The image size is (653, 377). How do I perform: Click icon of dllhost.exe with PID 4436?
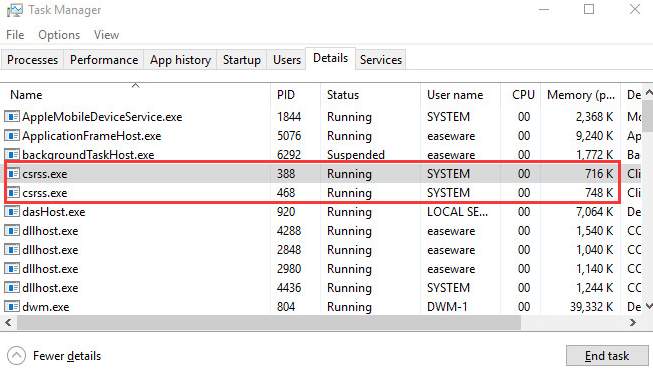pyautogui.click(x=12, y=287)
